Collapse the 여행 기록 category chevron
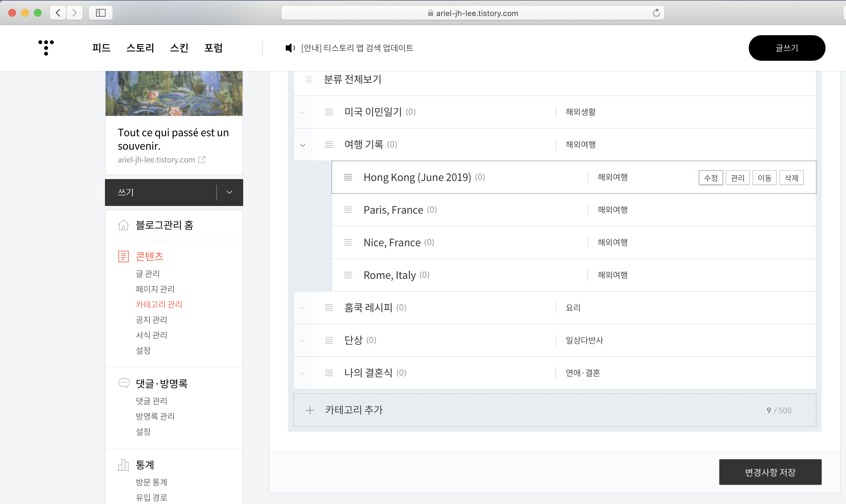Image resolution: width=846 pixels, height=504 pixels. 302,145
